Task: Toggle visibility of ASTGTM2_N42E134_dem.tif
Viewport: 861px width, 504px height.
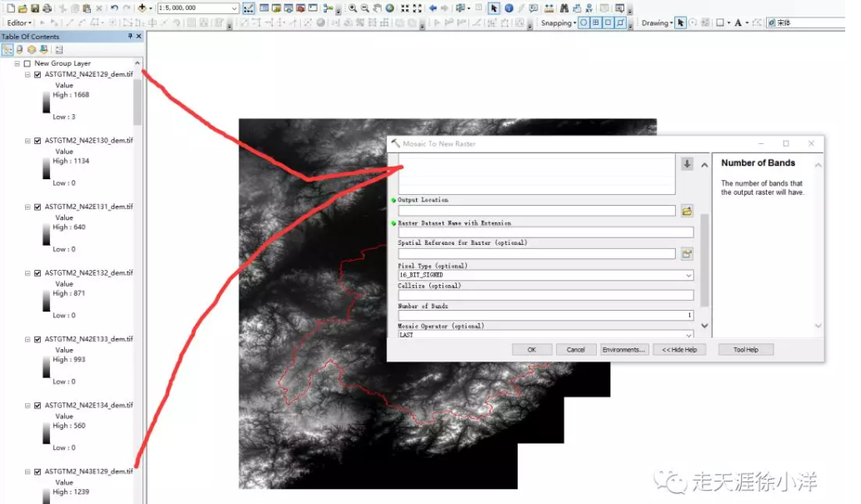Action: (36, 405)
